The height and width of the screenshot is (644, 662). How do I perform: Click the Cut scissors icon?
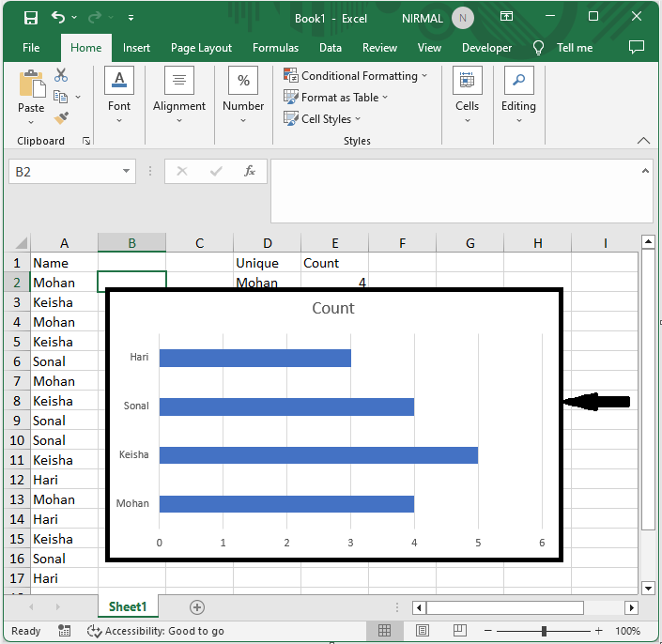pyautogui.click(x=61, y=75)
